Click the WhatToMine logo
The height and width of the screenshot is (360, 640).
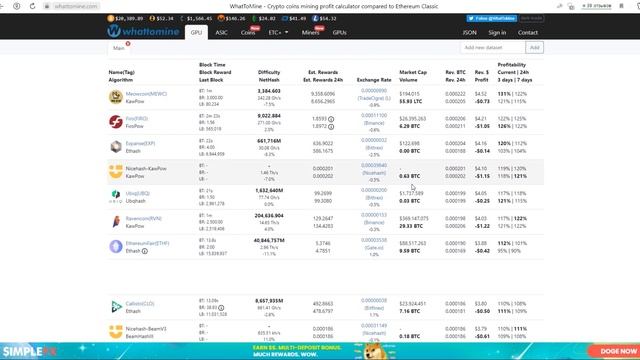(x=143, y=31)
